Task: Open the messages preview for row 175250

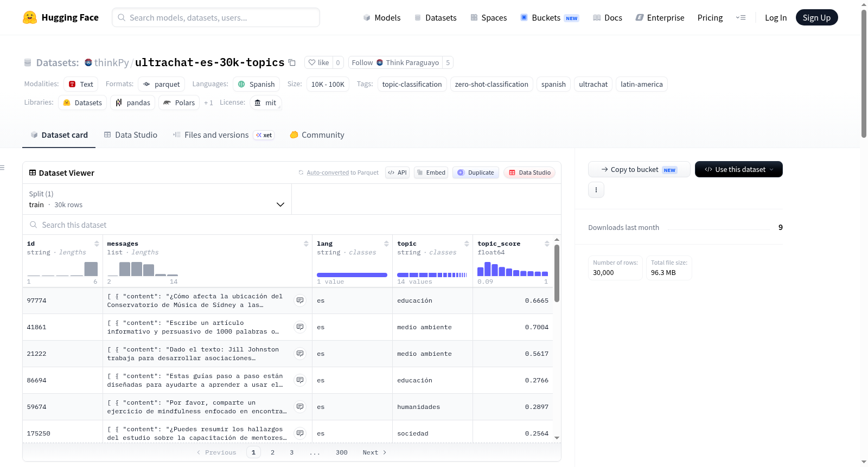Action: 300,433
